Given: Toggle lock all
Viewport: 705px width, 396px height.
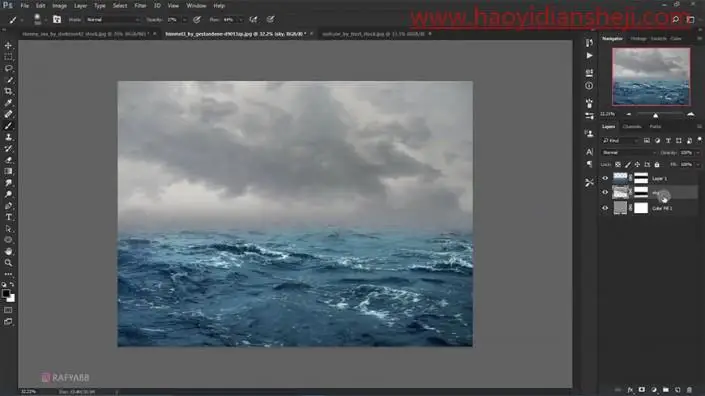Looking at the screenshot, I should coord(657,165).
